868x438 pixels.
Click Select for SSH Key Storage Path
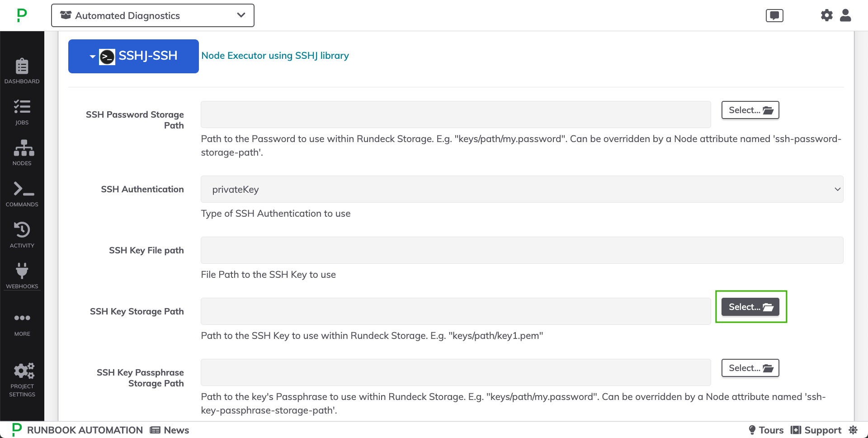[750, 307]
